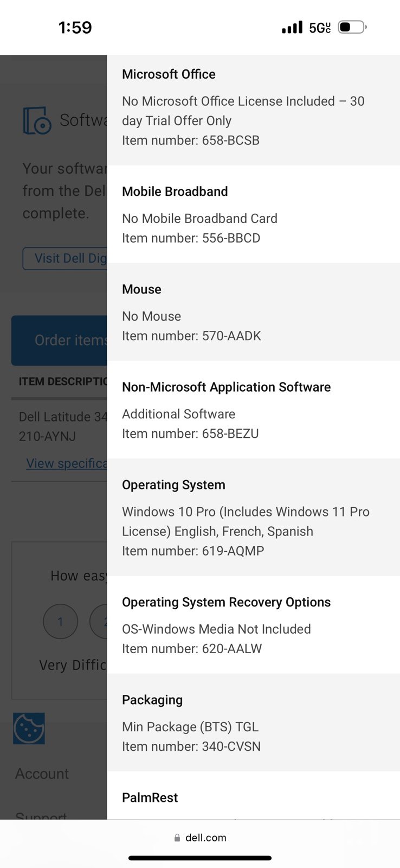The width and height of the screenshot is (400, 868).
Task: Tap the dell.com address bar
Action: pos(200,838)
